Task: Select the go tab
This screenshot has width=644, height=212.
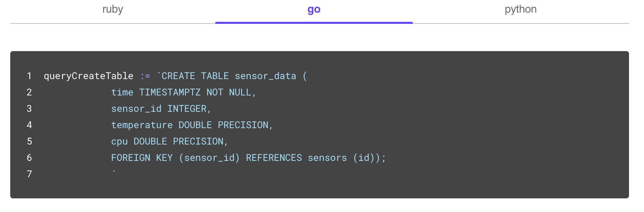Action: click(x=314, y=10)
